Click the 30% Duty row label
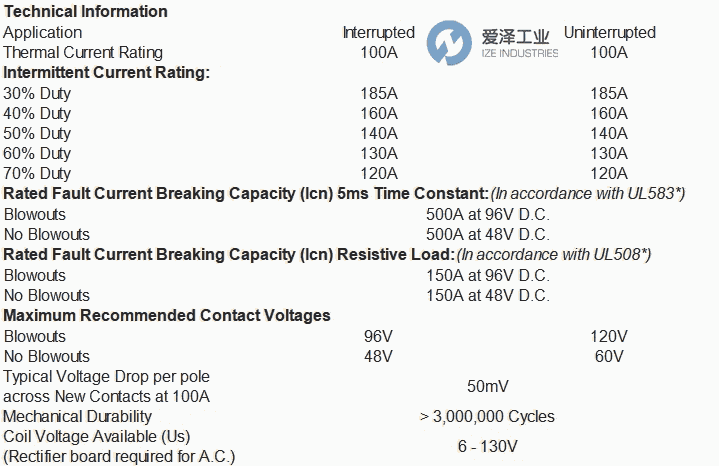The width and height of the screenshot is (719, 466). [x=38, y=93]
